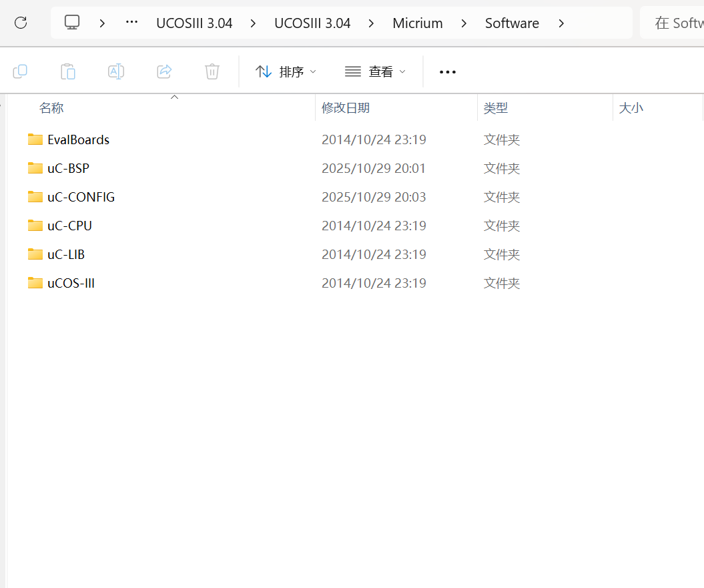The image size is (704, 588).
Task: Open the toolbar more options menu
Action: coord(448,72)
